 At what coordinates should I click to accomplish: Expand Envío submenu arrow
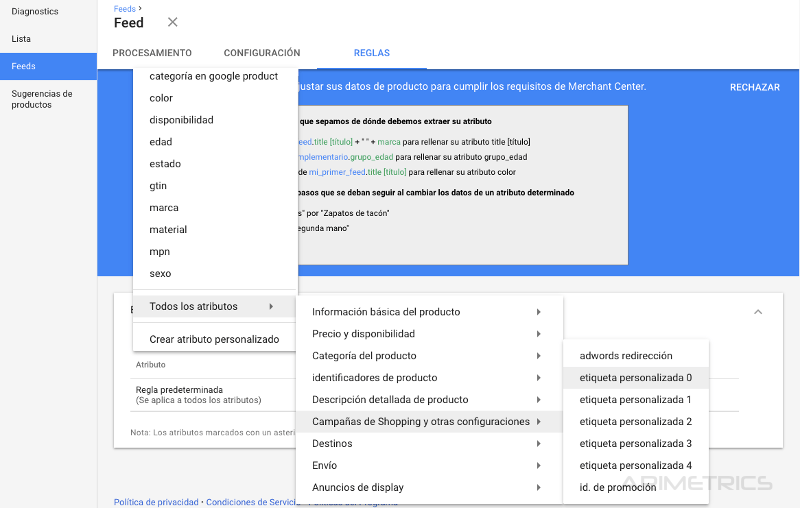pyautogui.click(x=538, y=465)
